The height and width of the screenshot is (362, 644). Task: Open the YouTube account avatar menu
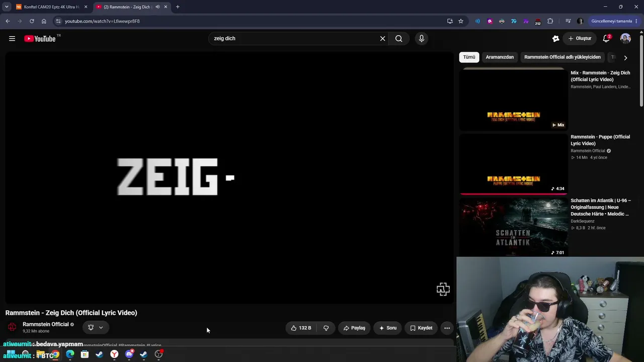click(x=625, y=39)
